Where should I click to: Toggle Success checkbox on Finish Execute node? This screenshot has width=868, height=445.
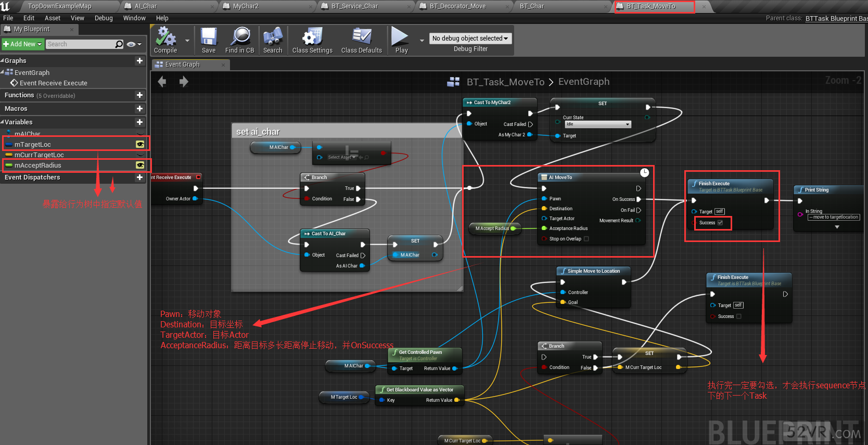tap(720, 223)
